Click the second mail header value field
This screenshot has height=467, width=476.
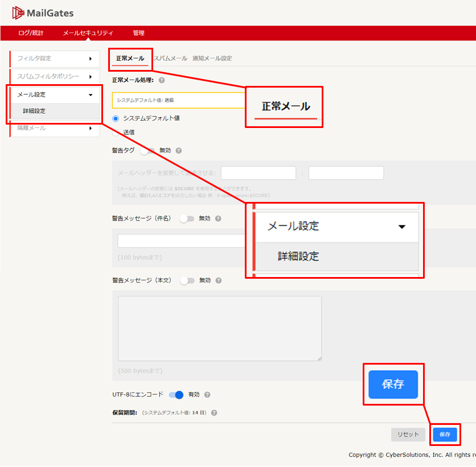click(x=346, y=173)
